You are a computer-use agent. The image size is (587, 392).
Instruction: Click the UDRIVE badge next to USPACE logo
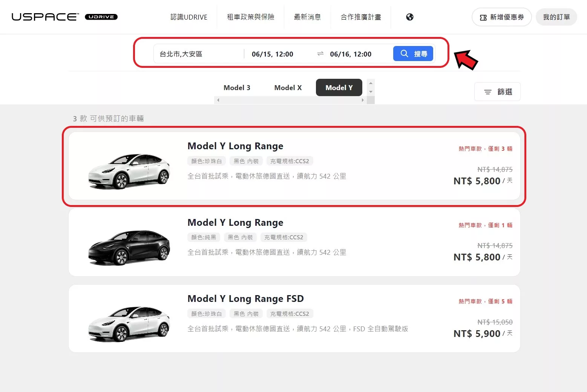pyautogui.click(x=101, y=17)
